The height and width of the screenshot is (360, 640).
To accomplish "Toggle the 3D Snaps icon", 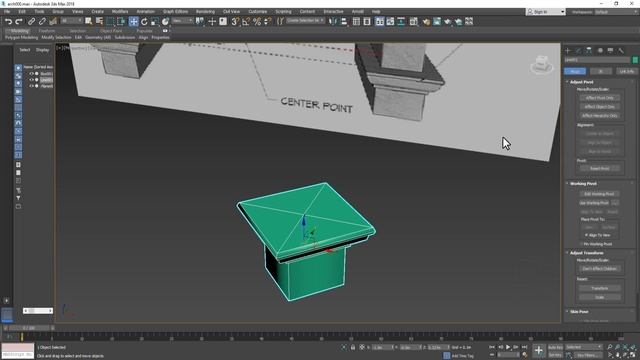I will click(235, 22).
